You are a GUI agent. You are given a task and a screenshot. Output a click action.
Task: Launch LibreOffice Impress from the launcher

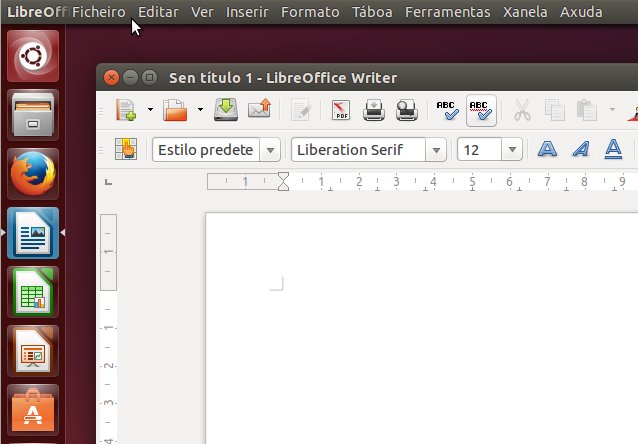pyautogui.click(x=33, y=351)
